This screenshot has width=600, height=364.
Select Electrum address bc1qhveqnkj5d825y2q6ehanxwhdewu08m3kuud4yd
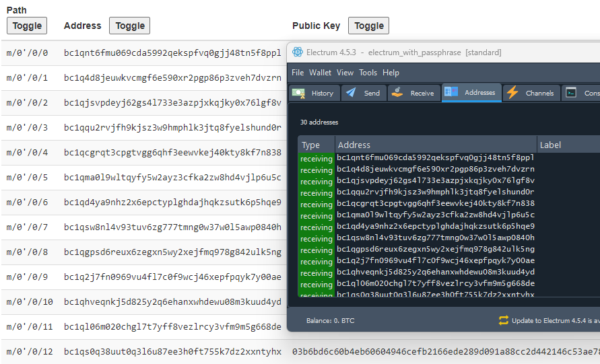(x=436, y=272)
